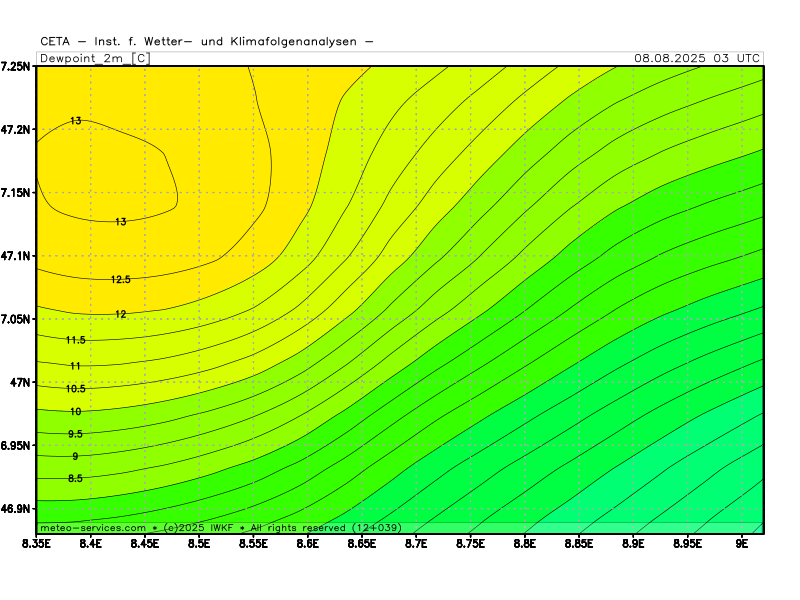Click the 12 contour line label
The width and height of the screenshot is (800, 600).
(121, 314)
